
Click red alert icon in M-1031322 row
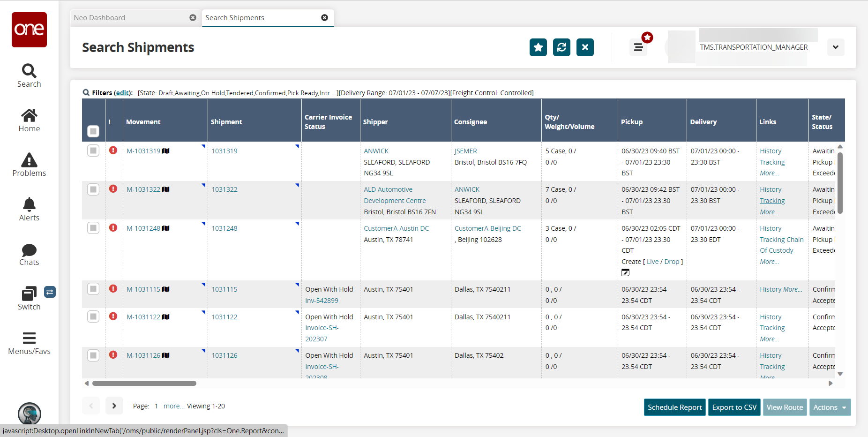[113, 188]
